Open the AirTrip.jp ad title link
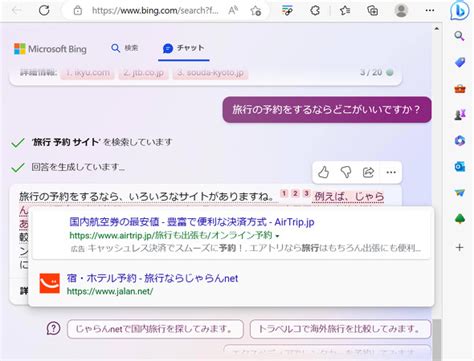 (x=192, y=222)
